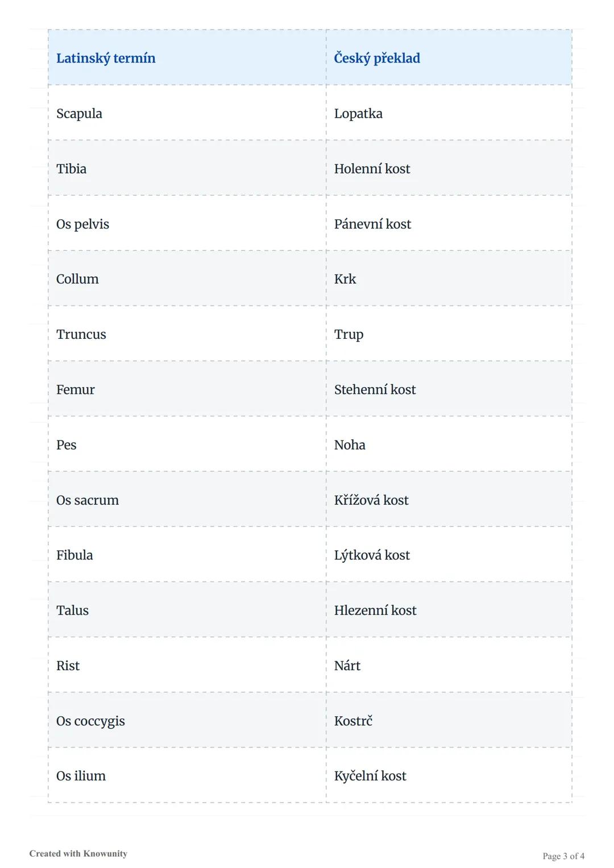614x868 pixels.
Task: Click the 'Created with Knowunity' footer text
Action: [x=78, y=853]
